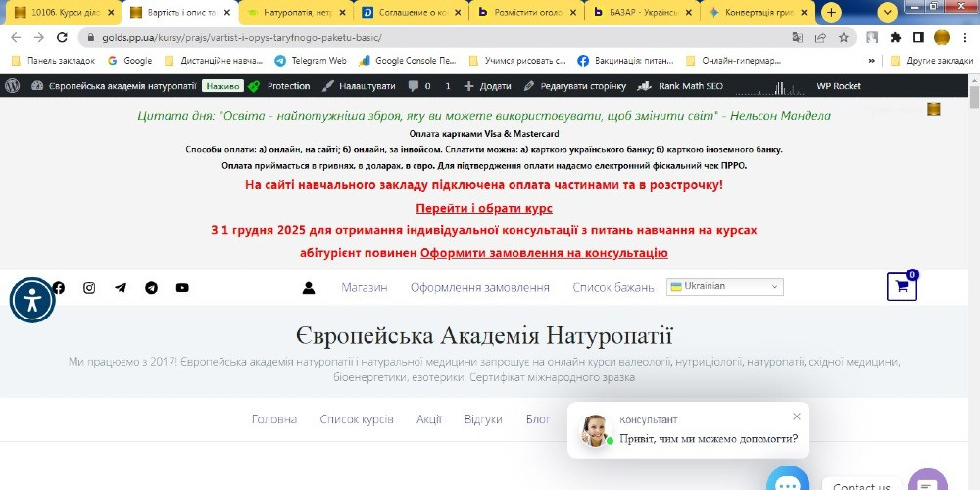980x490 pixels.
Task: Click the address bar URL
Action: coord(242,37)
